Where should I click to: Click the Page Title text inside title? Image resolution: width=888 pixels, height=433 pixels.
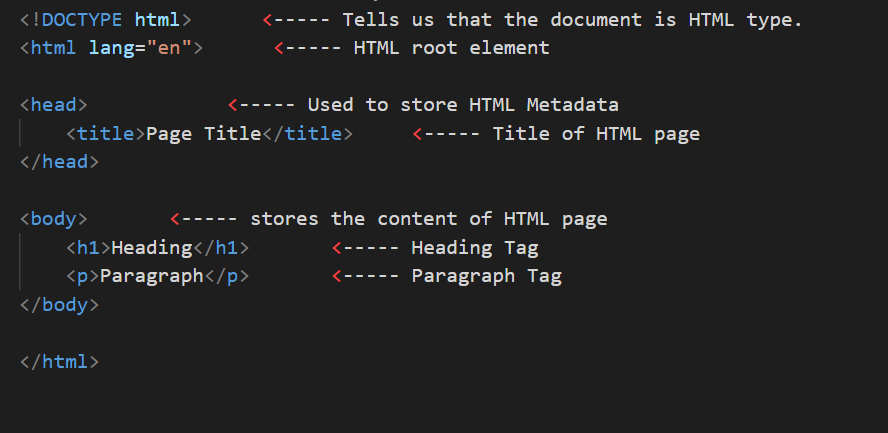(x=204, y=134)
